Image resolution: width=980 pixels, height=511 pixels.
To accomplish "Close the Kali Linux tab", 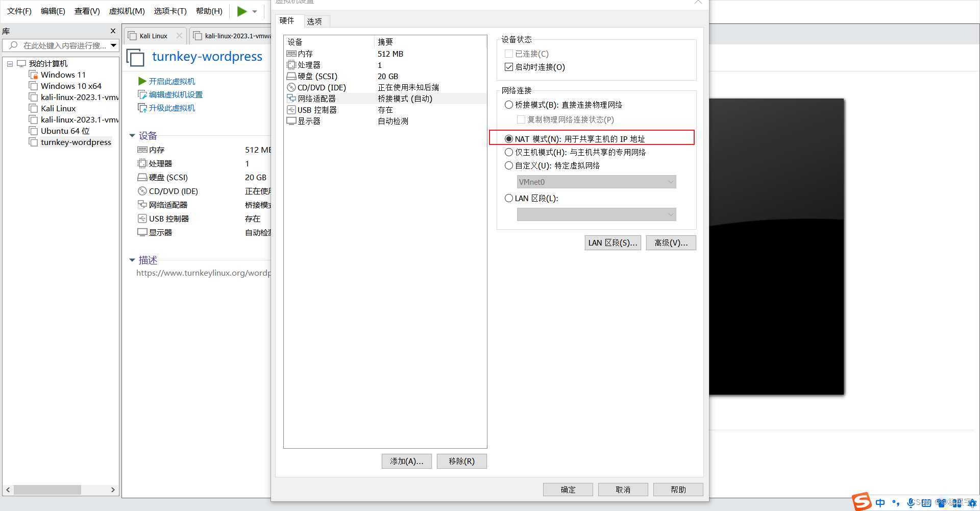I will pos(179,36).
